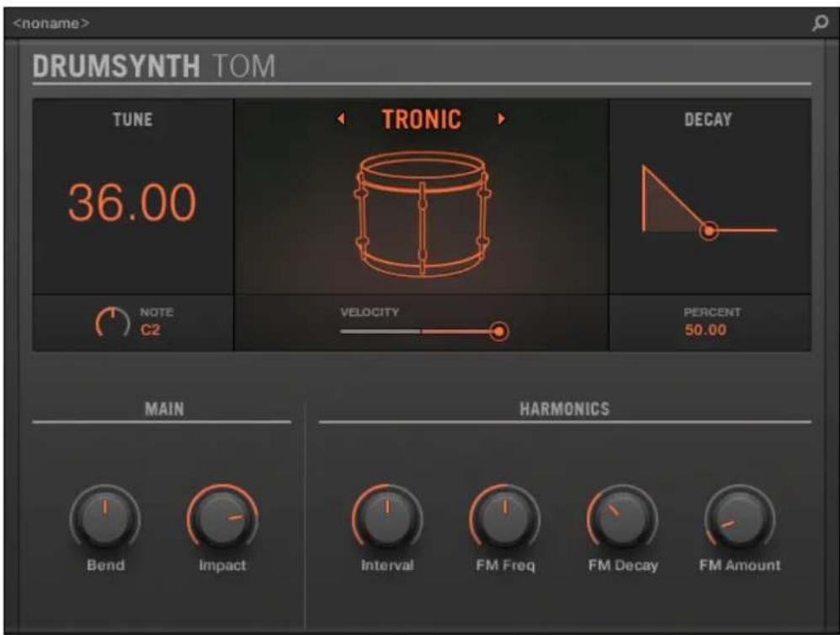Click the FM Freq knob
This screenshot has width=840, height=635.
(x=505, y=519)
